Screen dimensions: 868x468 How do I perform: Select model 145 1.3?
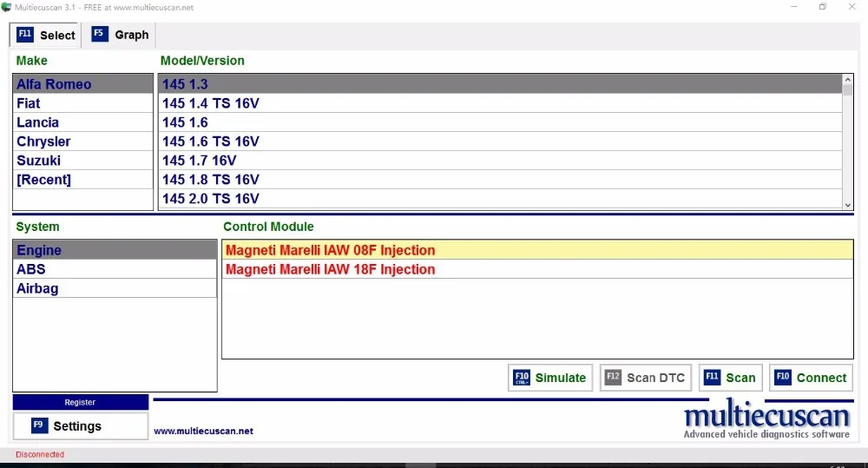tap(501, 84)
